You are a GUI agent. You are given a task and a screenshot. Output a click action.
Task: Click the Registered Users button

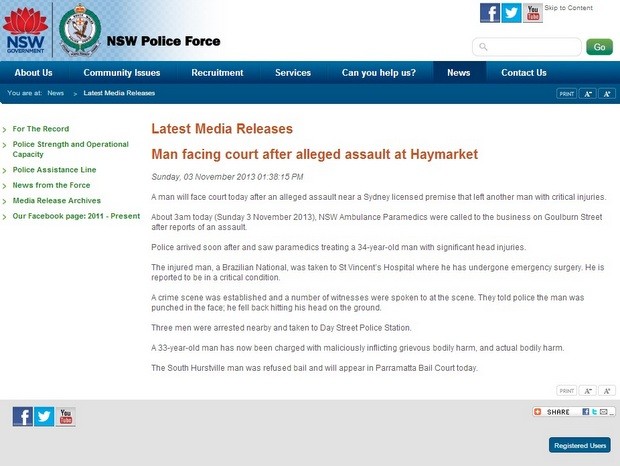579,445
